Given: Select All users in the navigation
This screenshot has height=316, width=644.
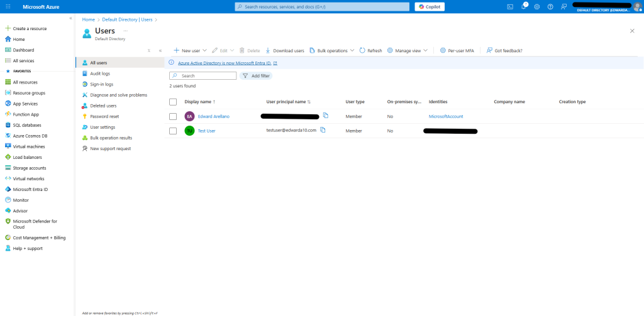Looking at the screenshot, I should point(120,63).
